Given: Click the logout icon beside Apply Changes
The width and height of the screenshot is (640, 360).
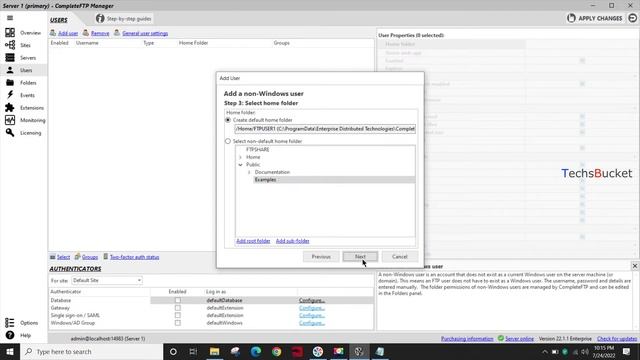Looking at the screenshot, I should [x=633, y=18].
